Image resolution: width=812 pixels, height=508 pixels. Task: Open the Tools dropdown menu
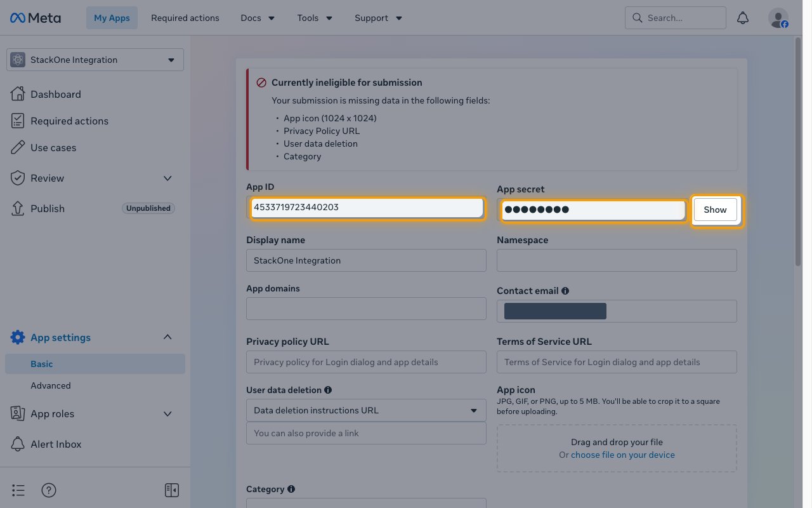315,18
